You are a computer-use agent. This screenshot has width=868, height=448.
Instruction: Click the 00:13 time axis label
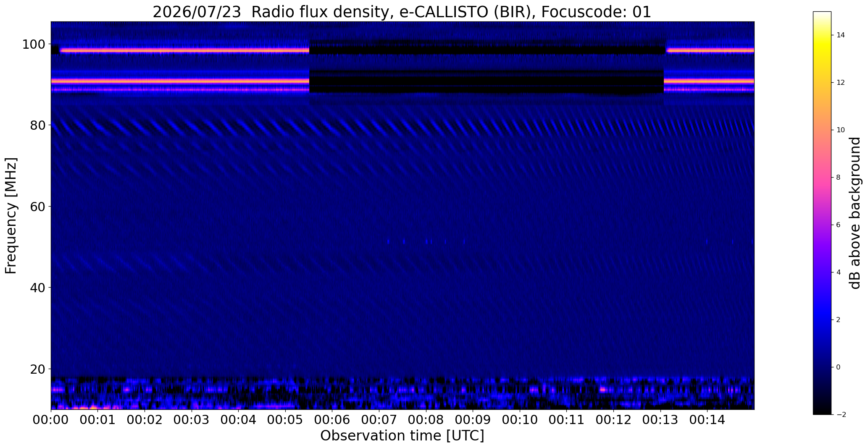[x=660, y=420]
